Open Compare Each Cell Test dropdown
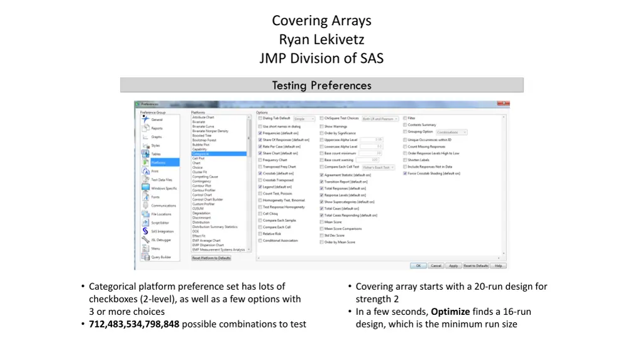 (378, 167)
